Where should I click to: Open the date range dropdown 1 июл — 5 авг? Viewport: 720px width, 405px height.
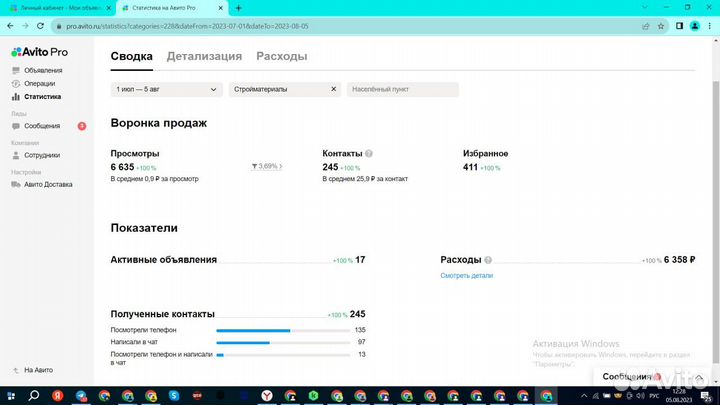click(x=166, y=89)
